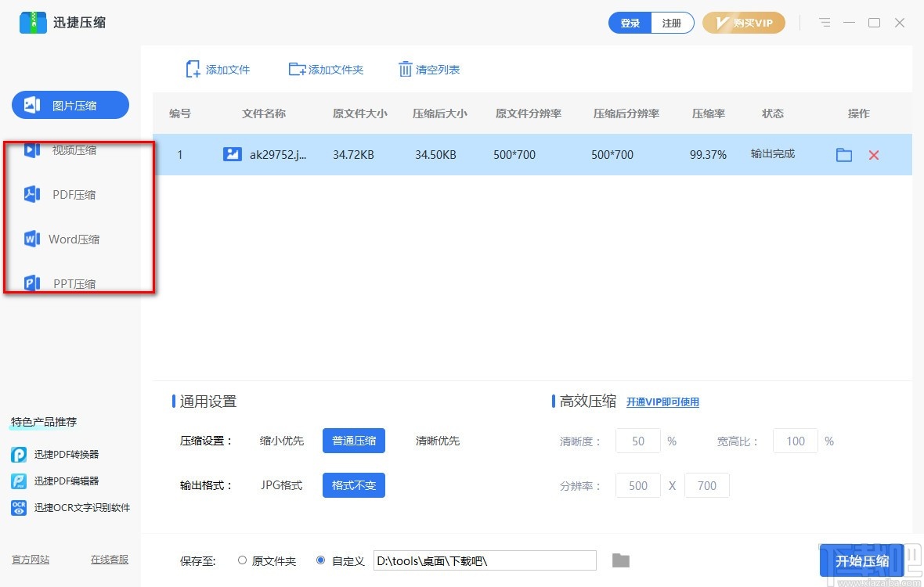Enable 缩小优先 compression setting

(281, 441)
